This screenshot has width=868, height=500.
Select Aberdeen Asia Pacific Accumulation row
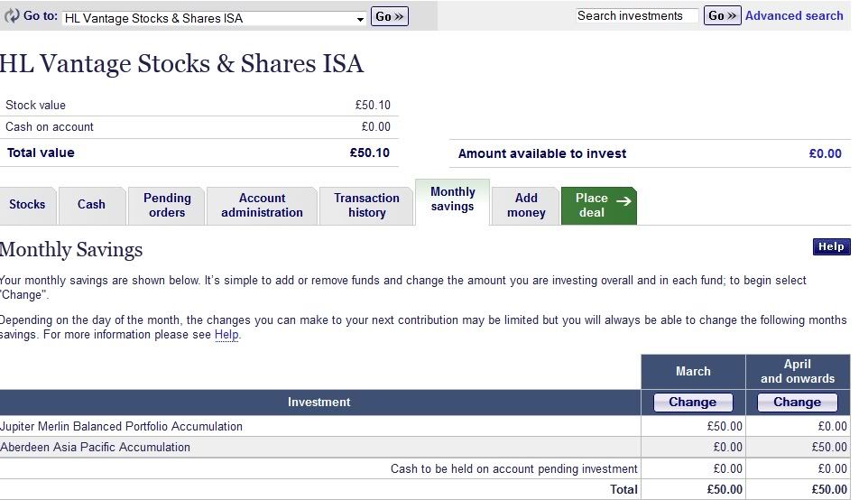(x=96, y=447)
